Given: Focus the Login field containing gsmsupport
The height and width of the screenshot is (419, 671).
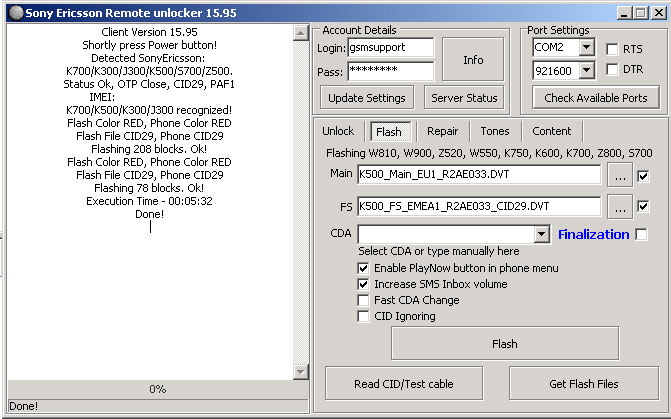Looking at the screenshot, I should click(391, 48).
